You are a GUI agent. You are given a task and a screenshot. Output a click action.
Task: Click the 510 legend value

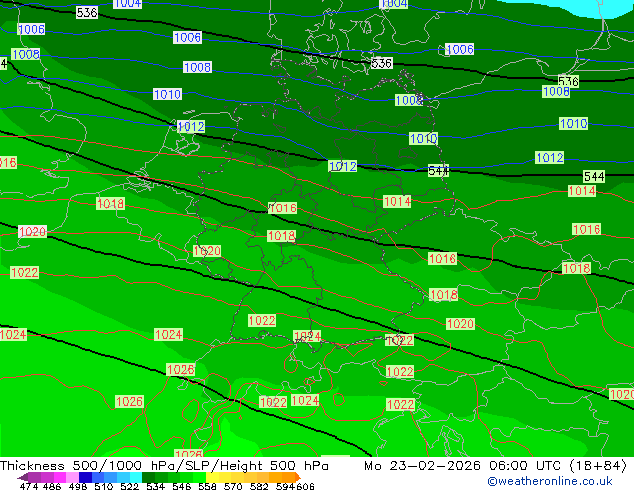pos(104,486)
